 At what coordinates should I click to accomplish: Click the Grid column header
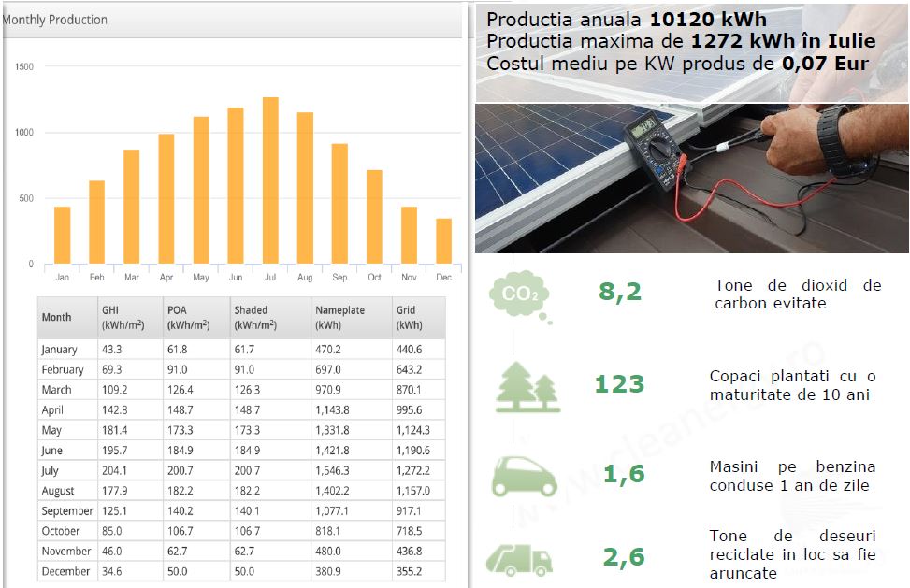(410, 318)
